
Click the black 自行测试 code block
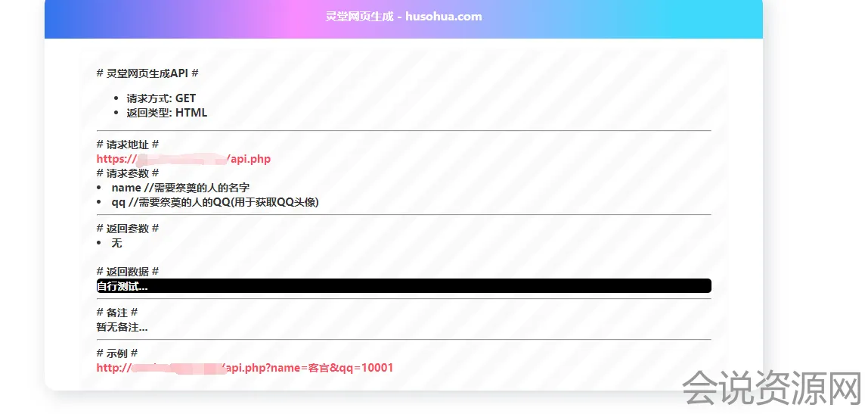pyautogui.click(x=404, y=286)
